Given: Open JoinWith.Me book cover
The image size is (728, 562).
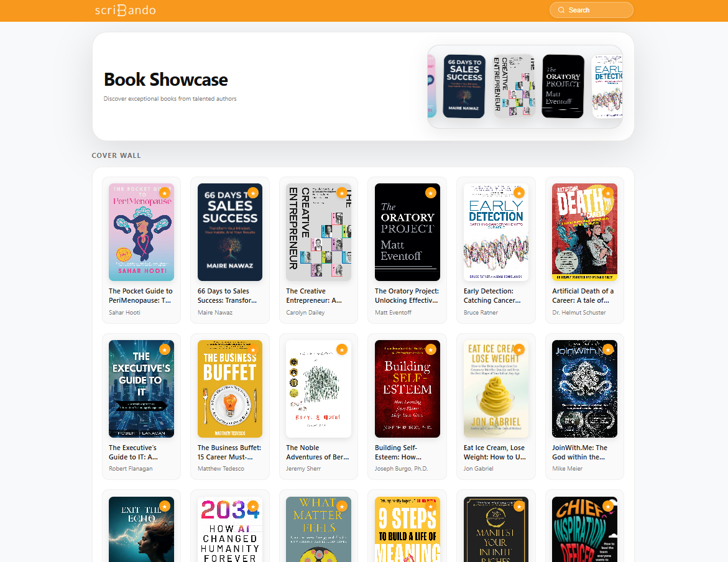Looking at the screenshot, I should pyautogui.click(x=584, y=389).
